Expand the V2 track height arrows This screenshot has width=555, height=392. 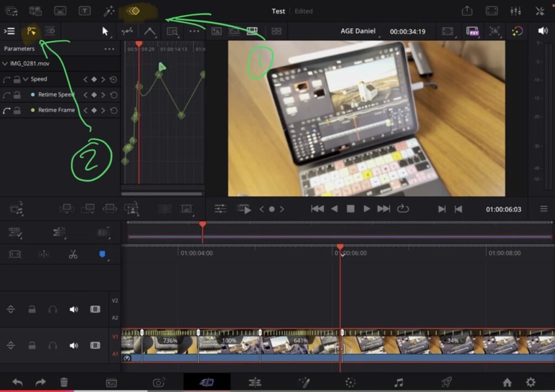(x=11, y=310)
